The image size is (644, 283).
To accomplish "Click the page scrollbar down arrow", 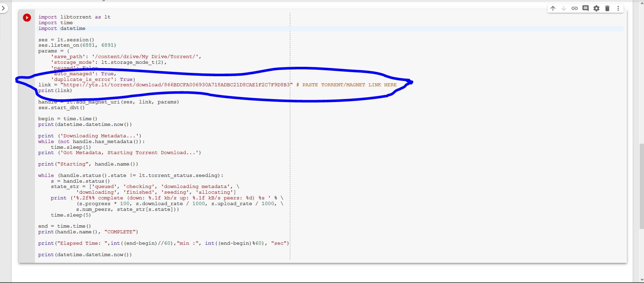I will [642, 280].
